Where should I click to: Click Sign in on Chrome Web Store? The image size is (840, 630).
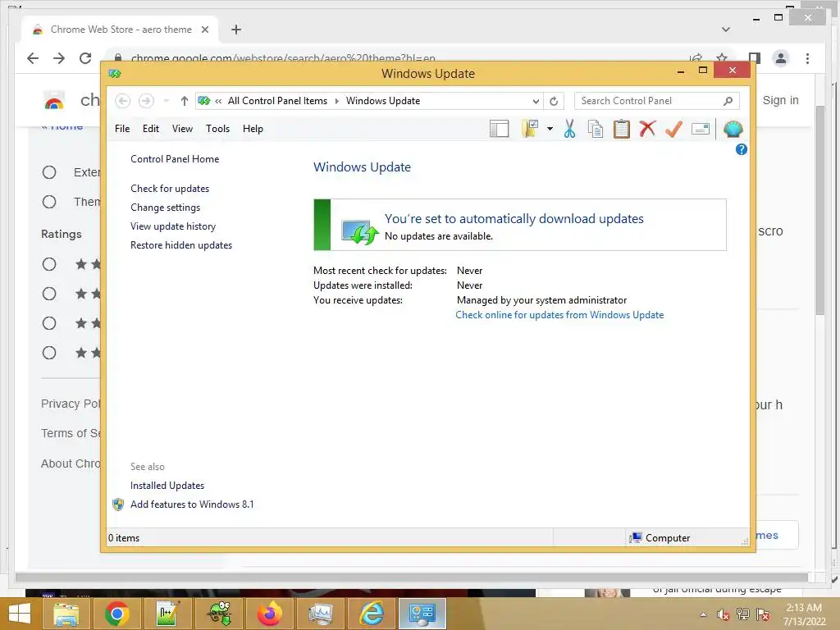pos(781,100)
